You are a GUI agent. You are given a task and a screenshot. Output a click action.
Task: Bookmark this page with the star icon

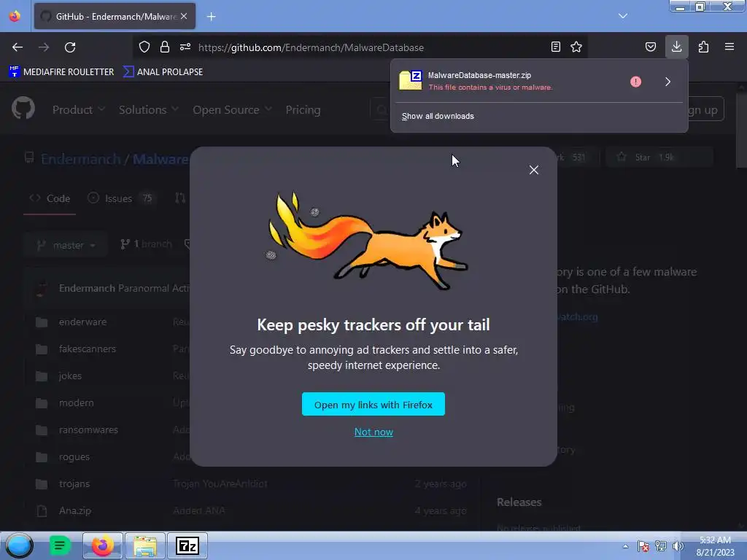coord(576,47)
